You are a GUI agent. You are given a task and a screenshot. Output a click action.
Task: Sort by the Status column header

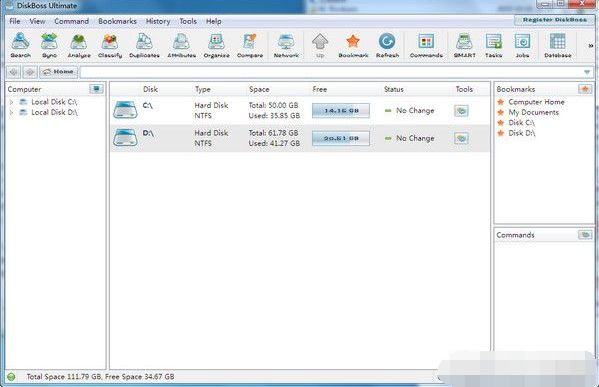[x=393, y=89]
